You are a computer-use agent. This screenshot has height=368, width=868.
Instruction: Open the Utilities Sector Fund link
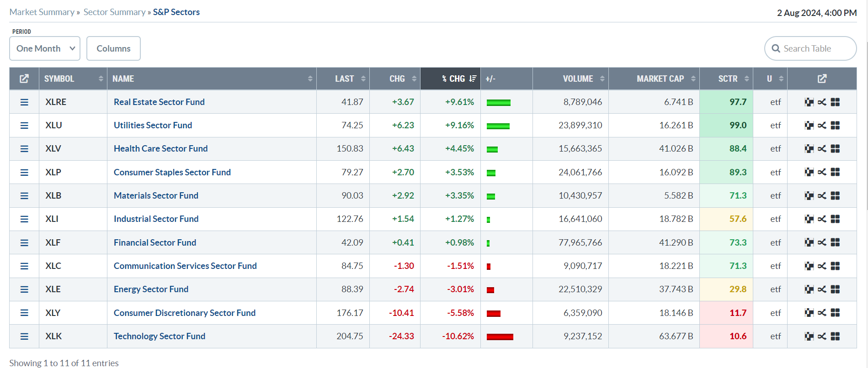(153, 125)
